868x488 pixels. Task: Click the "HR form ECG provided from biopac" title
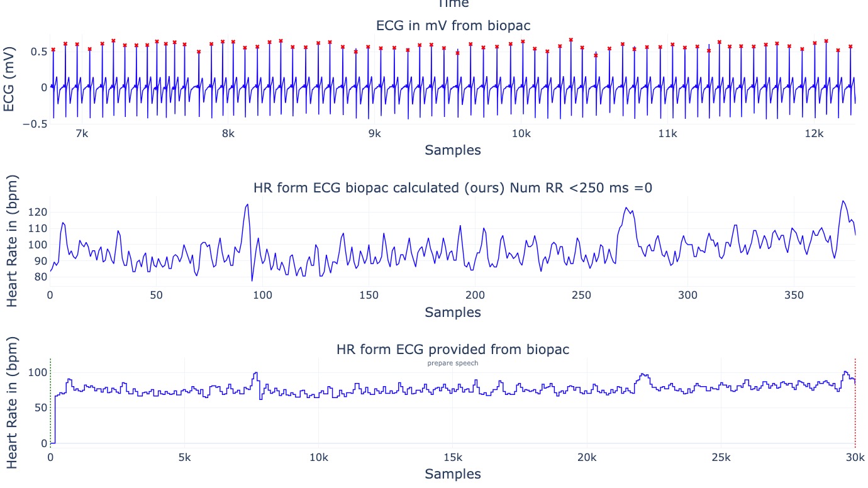tap(453, 350)
